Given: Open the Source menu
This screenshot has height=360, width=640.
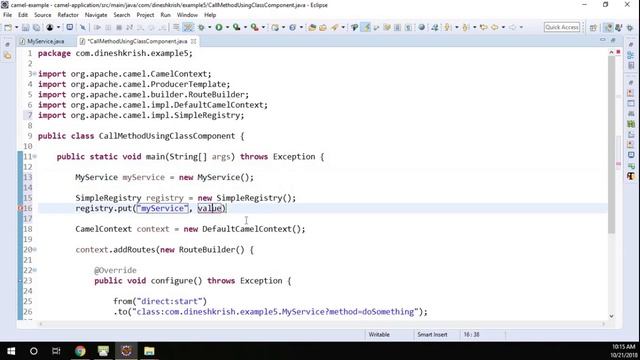Looking at the screenshot, I should click(42, 15).
